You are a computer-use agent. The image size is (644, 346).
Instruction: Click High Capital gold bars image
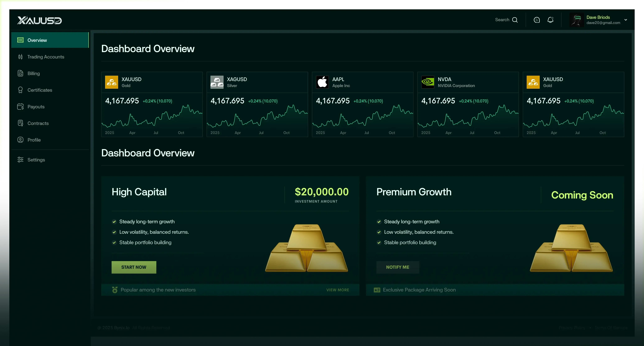pyautogui.click(x=306, y=248)
